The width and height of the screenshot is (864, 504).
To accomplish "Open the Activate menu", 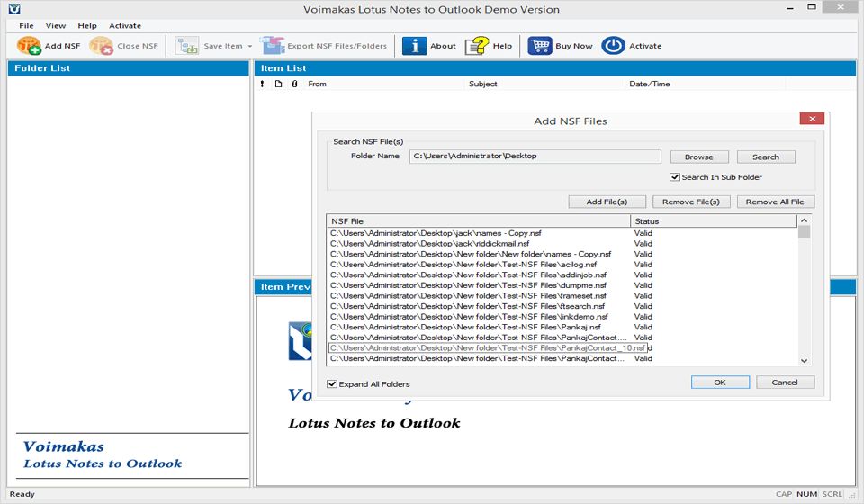I will pos(125,25).
